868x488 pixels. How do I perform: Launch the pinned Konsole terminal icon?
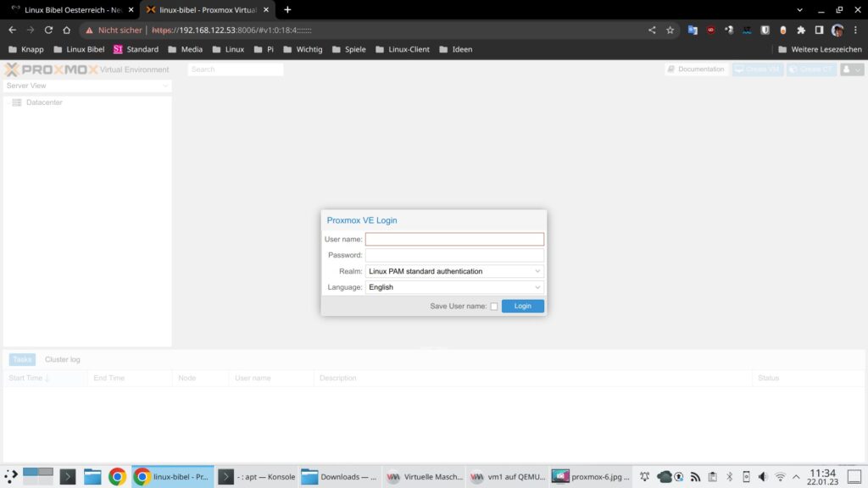click(x=68, y=476)
